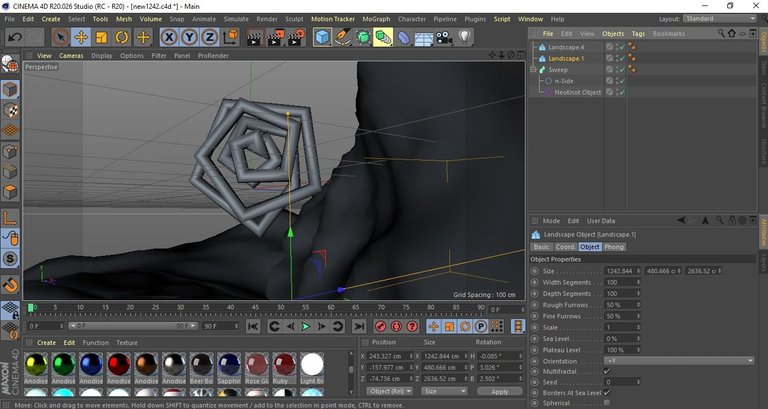The image size is (768, 409).
Task: Switch to the Basic tab
Action: click(x=541, y=247)
